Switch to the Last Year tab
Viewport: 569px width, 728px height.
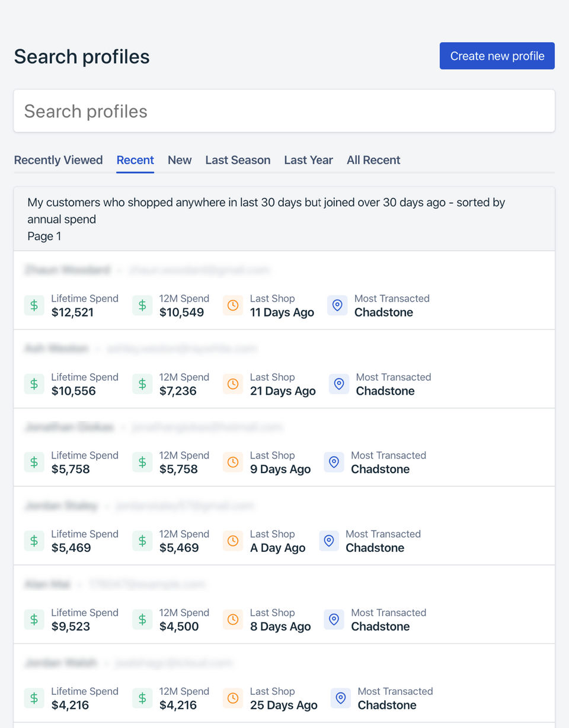click(308, 160)
